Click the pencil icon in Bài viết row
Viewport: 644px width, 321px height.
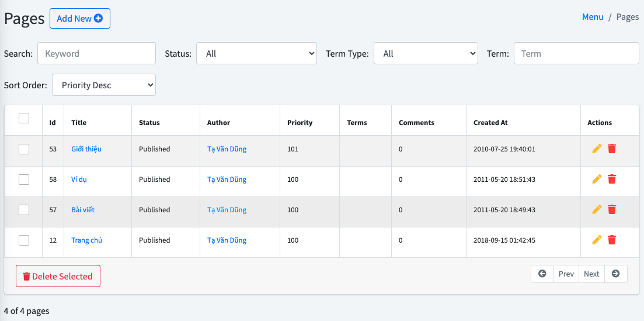click(x=596, y=210)
